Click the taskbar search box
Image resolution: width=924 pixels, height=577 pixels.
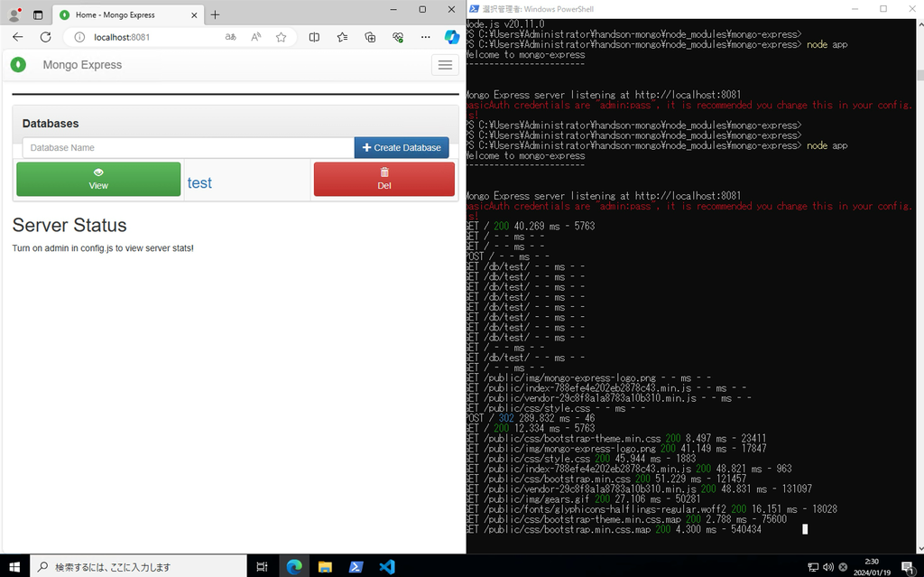click(138, 566)
